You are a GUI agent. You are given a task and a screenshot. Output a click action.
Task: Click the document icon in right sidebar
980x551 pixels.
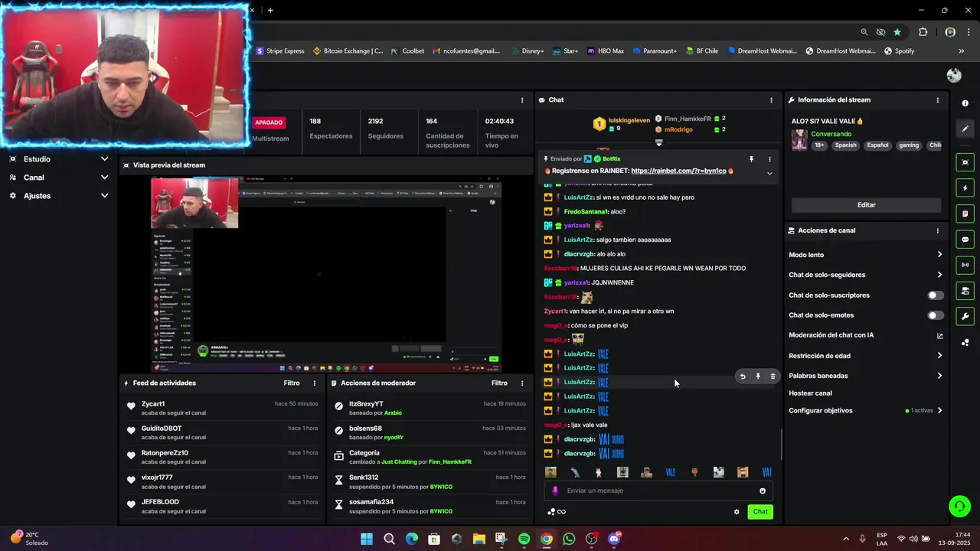[965, 214]
